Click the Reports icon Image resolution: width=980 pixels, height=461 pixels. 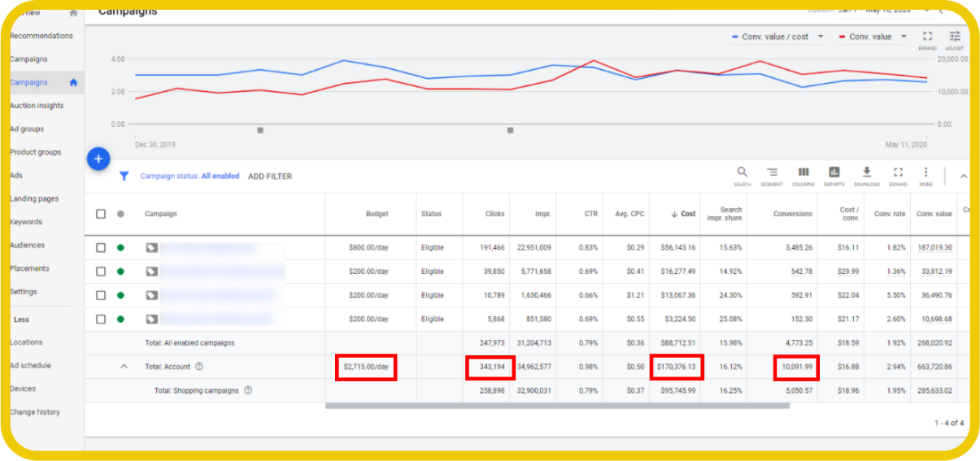tap(834, 174)
